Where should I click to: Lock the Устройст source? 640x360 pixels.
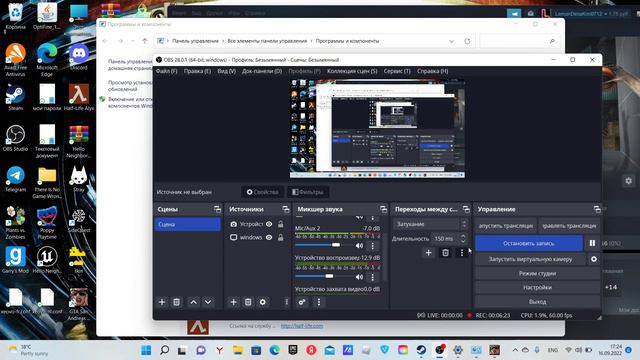(x=280, y=224)
